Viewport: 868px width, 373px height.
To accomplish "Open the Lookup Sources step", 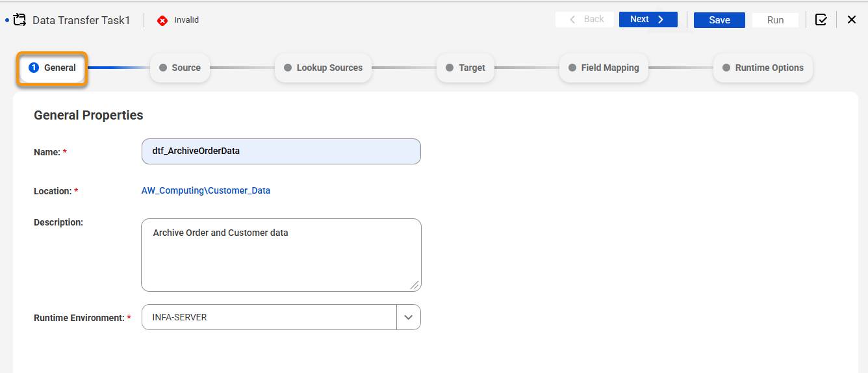I will (x=323, y=68).
